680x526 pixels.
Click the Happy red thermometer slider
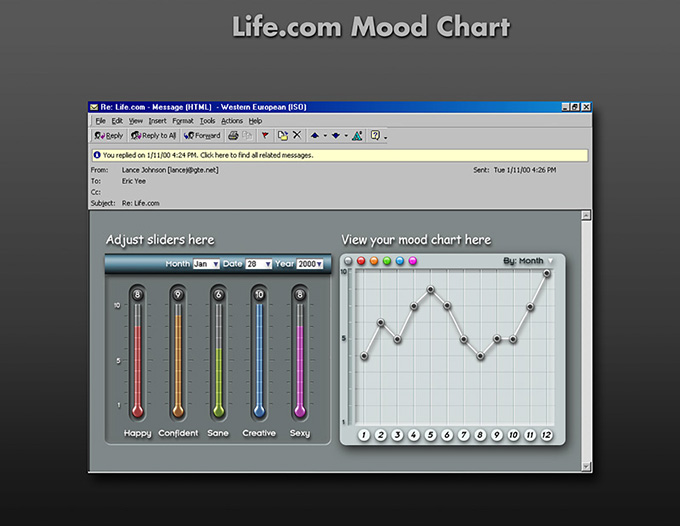click(x=137, y=360)
